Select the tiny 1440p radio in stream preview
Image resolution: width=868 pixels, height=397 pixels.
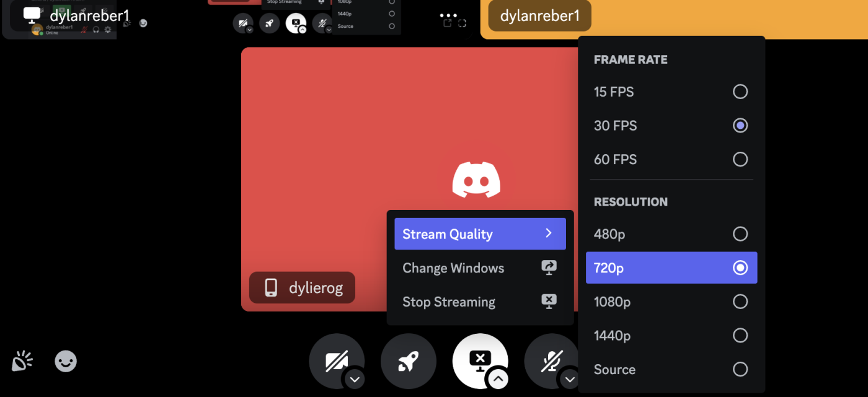392,14
